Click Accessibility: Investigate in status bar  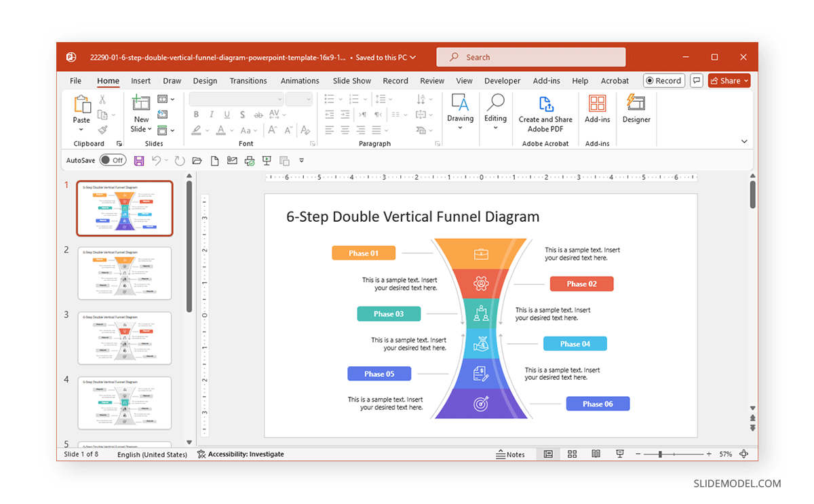tap(241, 454)
